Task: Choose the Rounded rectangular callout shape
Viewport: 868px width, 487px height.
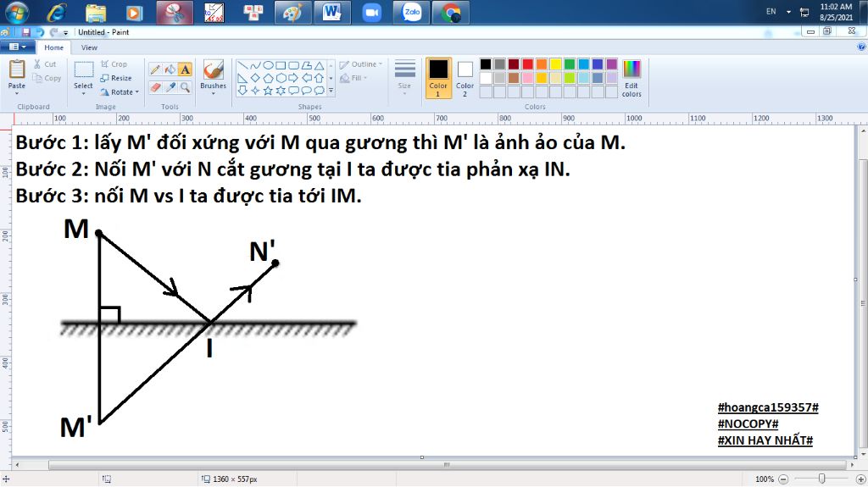Action: click(293, 91)
